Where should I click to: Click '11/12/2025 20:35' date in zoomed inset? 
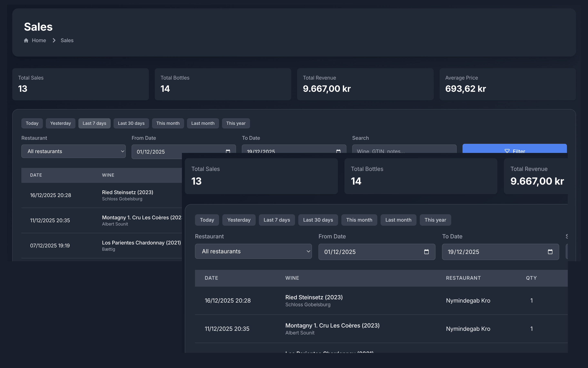(x=227, y=329)
